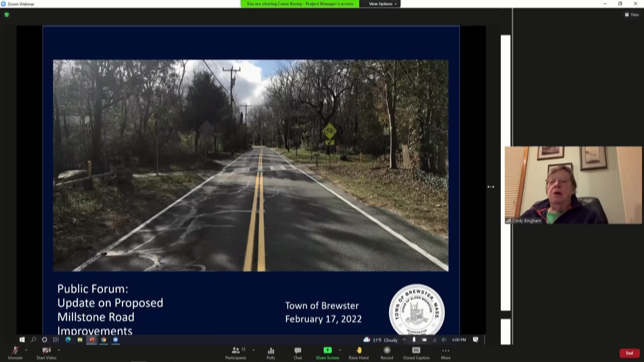Click the 'Town of Brewster' text on the slide
This screenshot has height=362, width=644.
click(x=322, y=305)
